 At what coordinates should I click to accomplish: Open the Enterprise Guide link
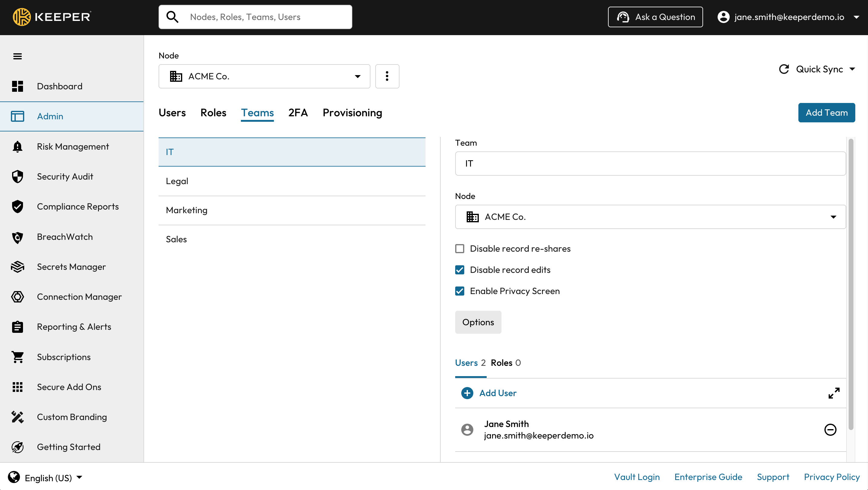tap(708, 477)
